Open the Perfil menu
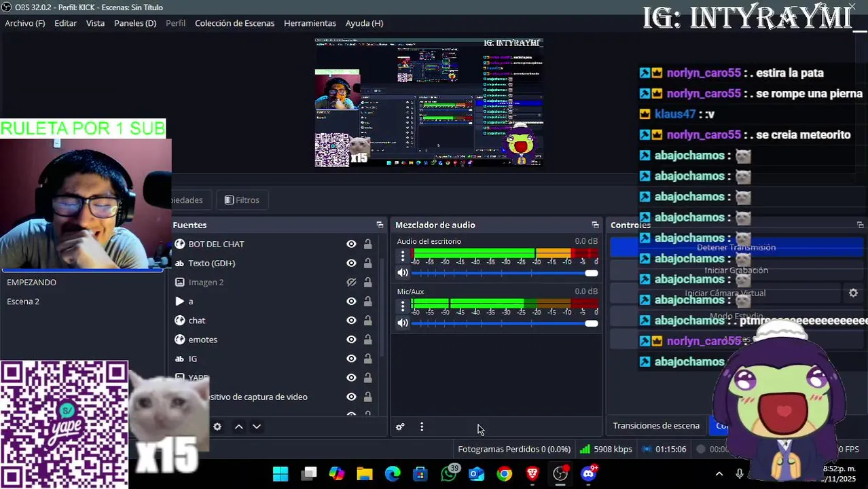Viewport: 868px width, 489px height. tap(176, 23)
